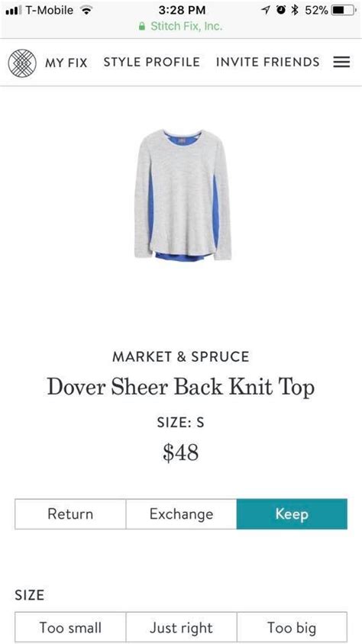This screenshot has width=362, height=644.
Task: Tap the location arrow status icon
Action: tap(266, 10)
